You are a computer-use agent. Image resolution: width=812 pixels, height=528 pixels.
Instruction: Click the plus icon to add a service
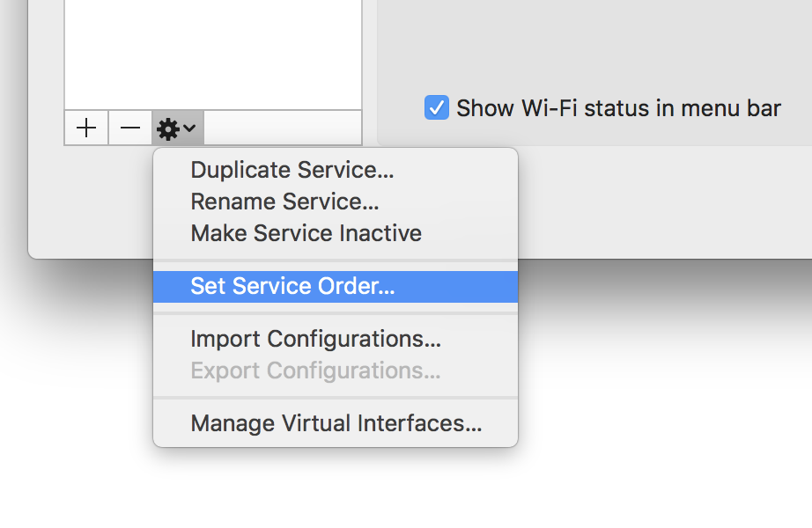[86, 128]
